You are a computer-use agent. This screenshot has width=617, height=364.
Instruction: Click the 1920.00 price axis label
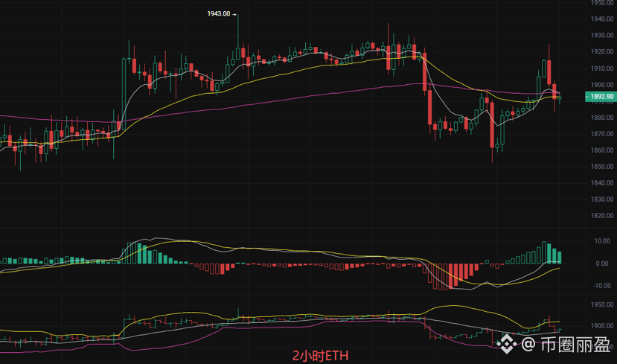(602, 51)
